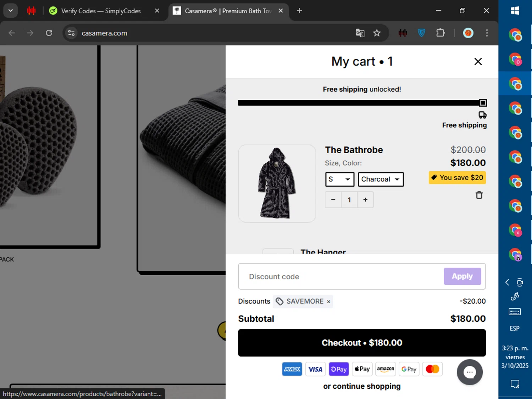The height and width of the screenshot is (399, 532).
Task: Click the You save $20 badge
Action: [457, 178]
